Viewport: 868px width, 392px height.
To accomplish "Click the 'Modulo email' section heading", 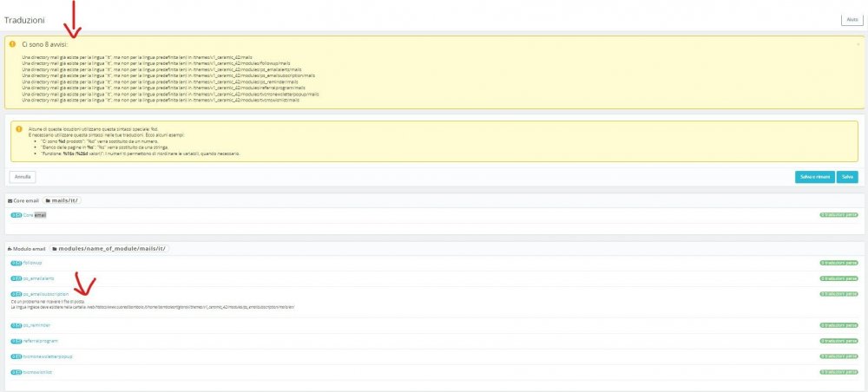I will (x=30, y=249).
